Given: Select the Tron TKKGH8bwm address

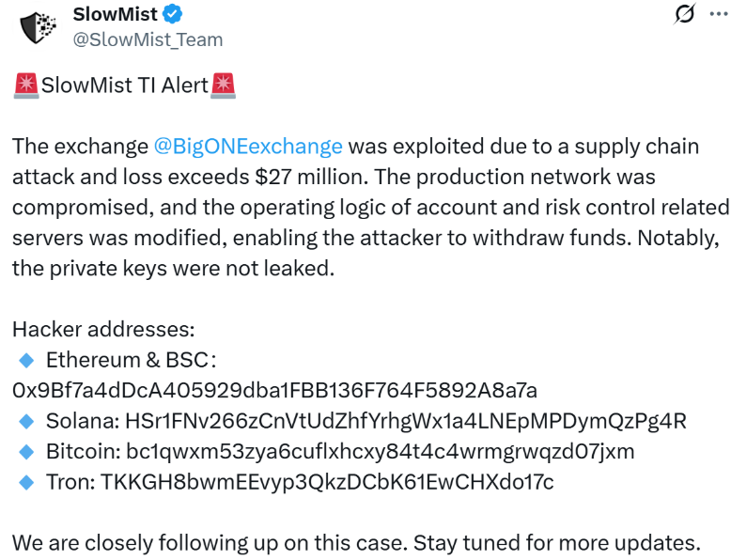Looking at the screenshot, I should pyautogui.click(x=331, y=482).
